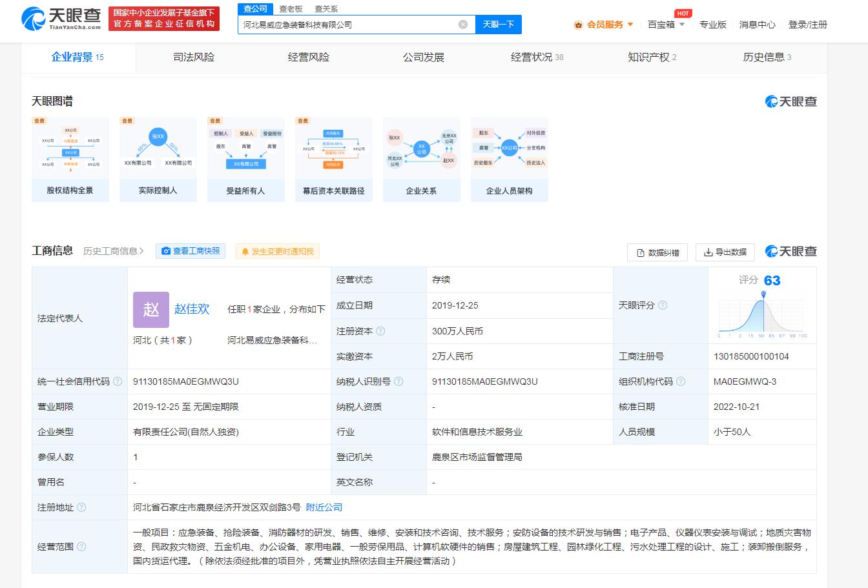868x588 pixels.
Task: Switch to the 司法风险 tab
Action: (x=194, y=57)
